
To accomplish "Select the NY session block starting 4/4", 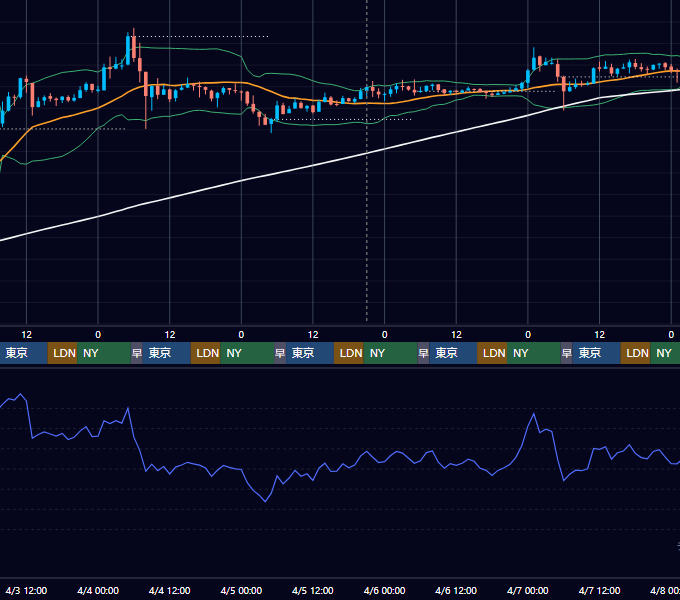I will (x=247, y=353).
